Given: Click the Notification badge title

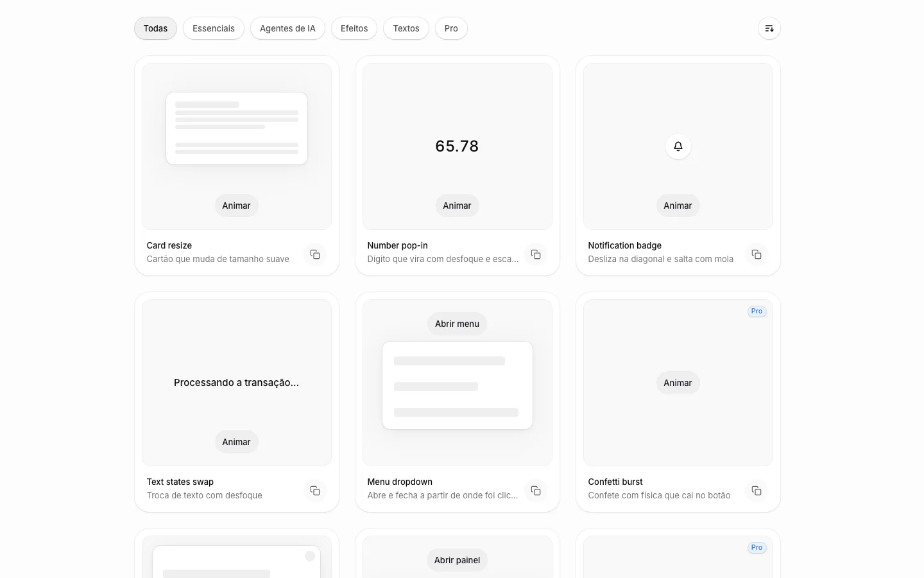Looking at the screenshot, I should (x=625, y=245).
